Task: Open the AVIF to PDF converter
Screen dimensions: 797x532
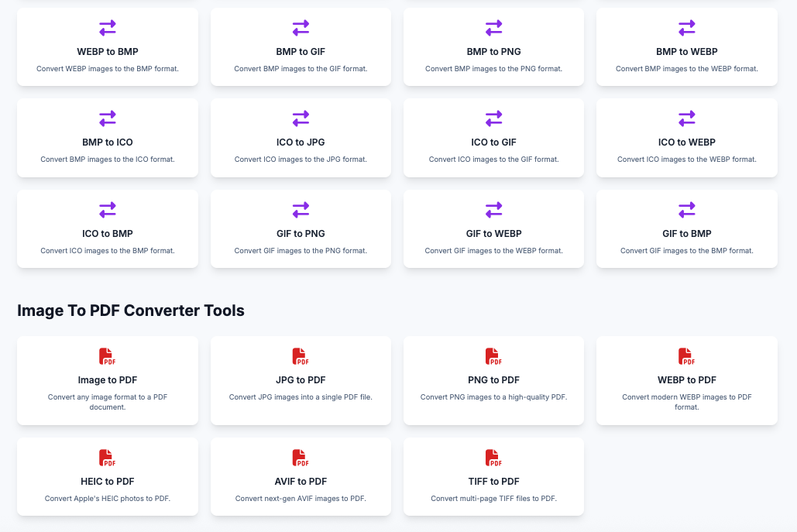Action: coord(301,476)
